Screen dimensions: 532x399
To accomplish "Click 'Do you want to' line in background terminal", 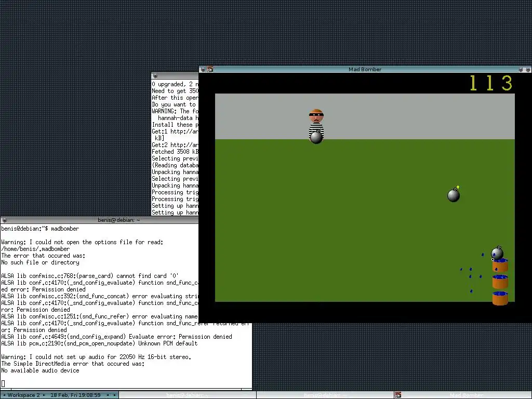I will click(x=175, y=104).
